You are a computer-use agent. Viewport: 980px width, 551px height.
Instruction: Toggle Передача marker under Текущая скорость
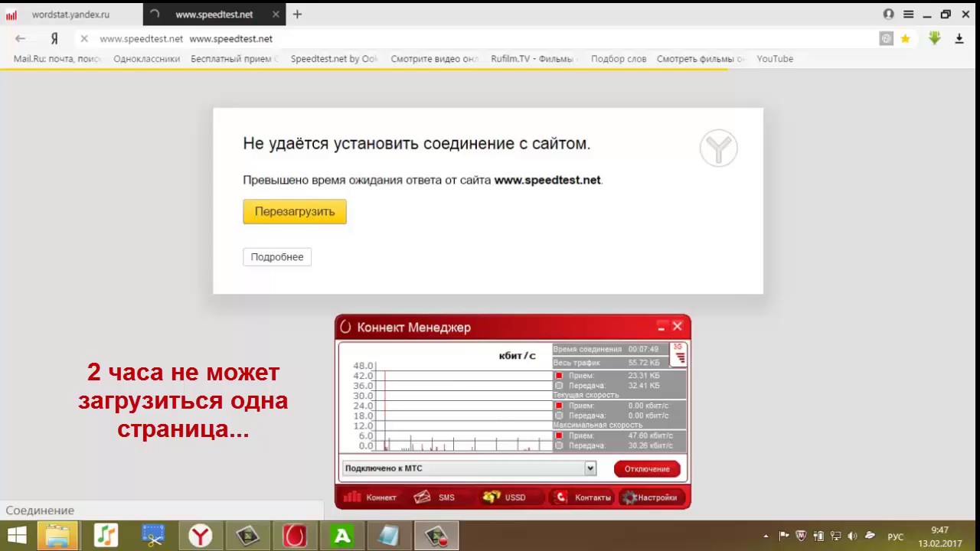point(559,416)
